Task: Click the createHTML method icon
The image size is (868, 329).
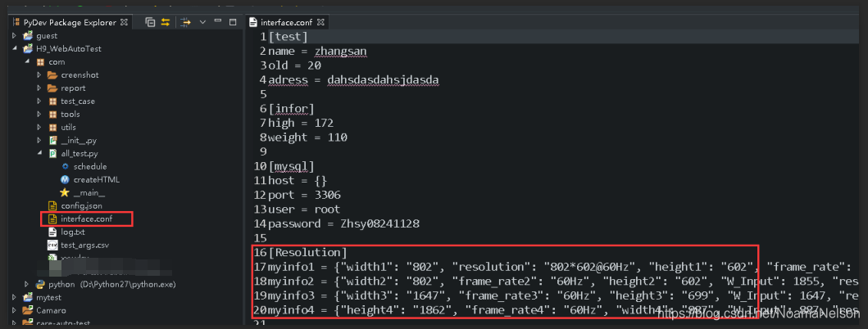Action: (65, 180)
